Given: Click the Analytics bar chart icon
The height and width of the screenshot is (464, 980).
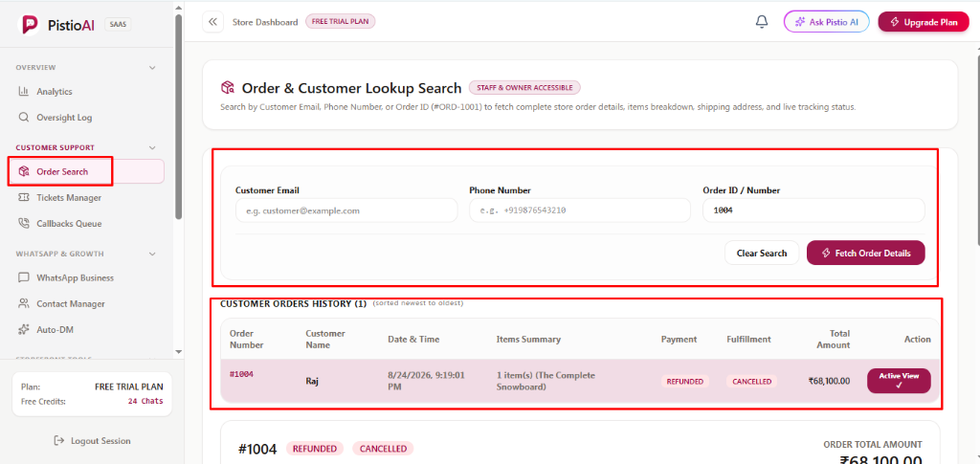Looking at the screenshot, I should click(x=24, y=91).
